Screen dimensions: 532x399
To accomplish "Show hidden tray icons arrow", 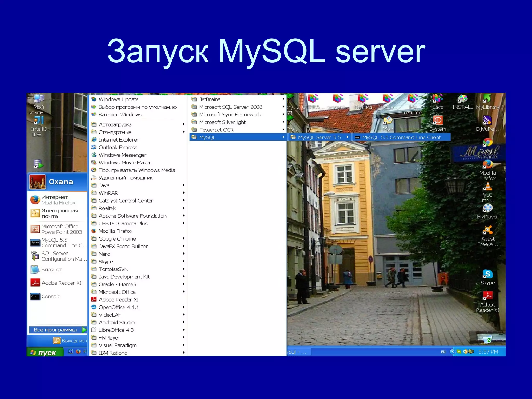I will coord(453,352).
